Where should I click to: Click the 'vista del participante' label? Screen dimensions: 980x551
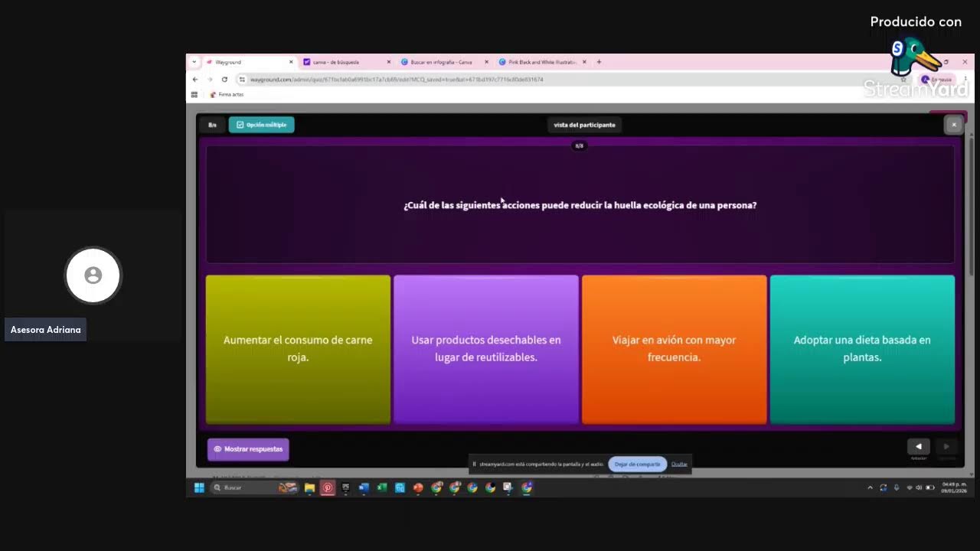[584, 125]
